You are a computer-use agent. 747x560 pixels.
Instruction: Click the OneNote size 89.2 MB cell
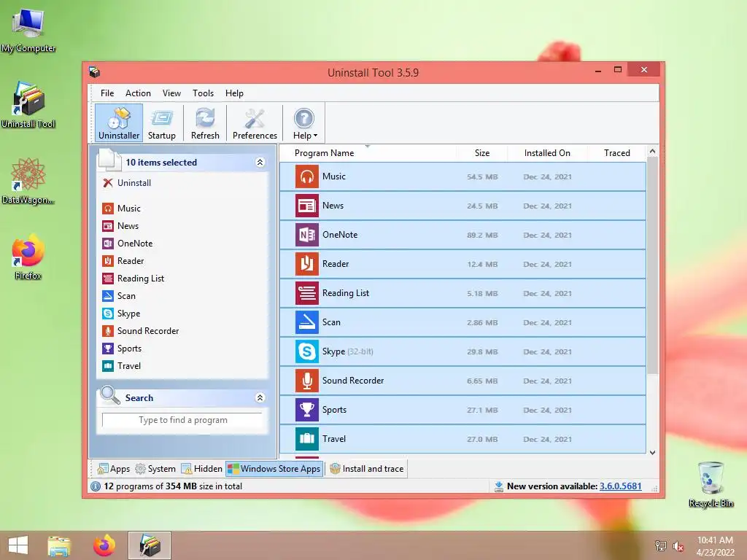pyautogui.click(x=482, y=236)
